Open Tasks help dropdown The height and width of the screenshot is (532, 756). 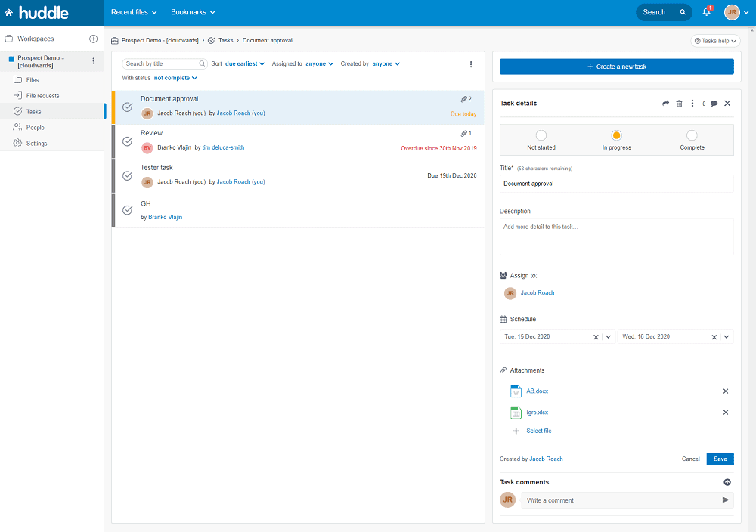pos(715,41)
